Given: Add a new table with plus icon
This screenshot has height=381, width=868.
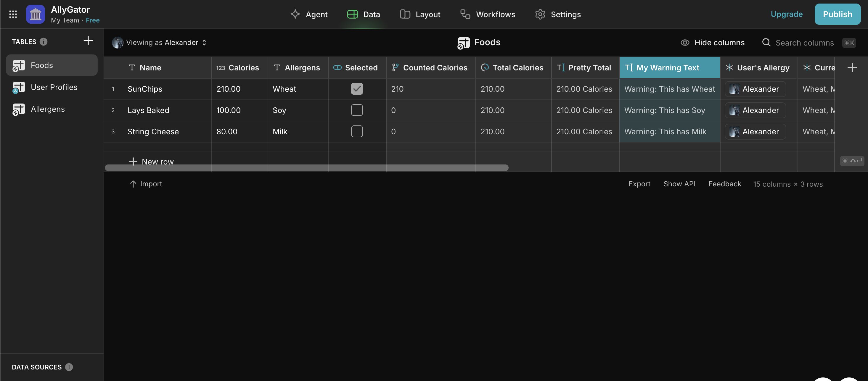Looking at the screenshot, I should [88, 41].
